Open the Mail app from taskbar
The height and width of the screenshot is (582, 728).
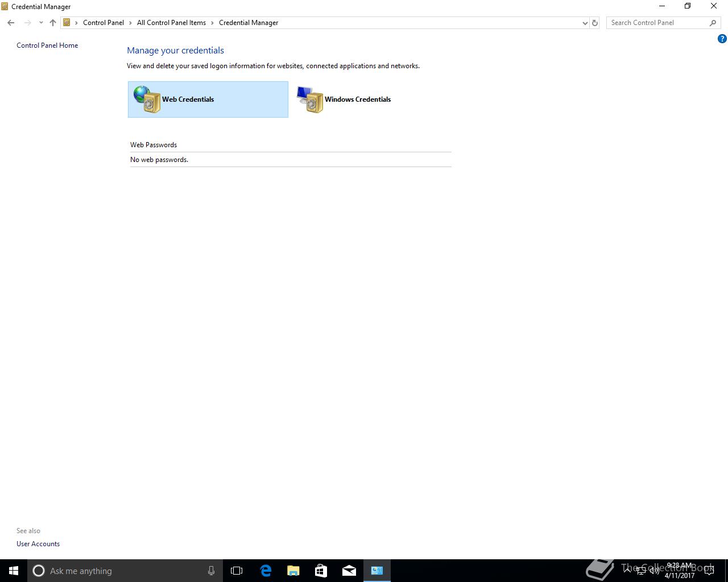pyautogui.click(x=349, y=571)
